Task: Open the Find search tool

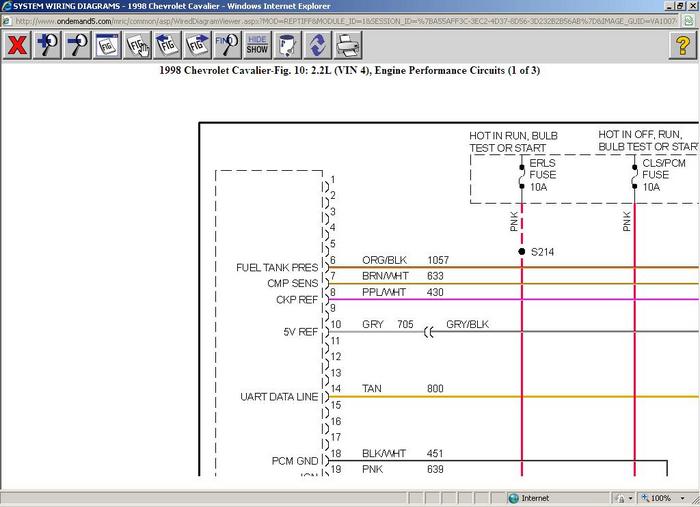Action: pos(227,45)
